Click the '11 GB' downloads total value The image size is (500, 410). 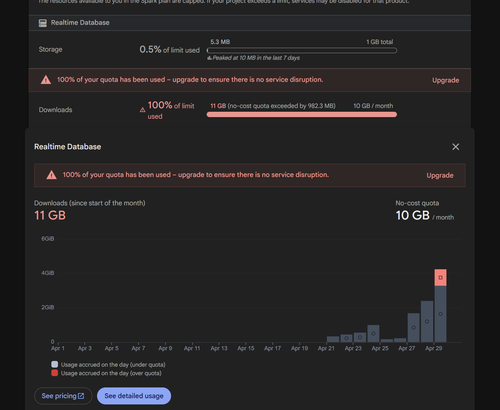[x=50, y=215]
